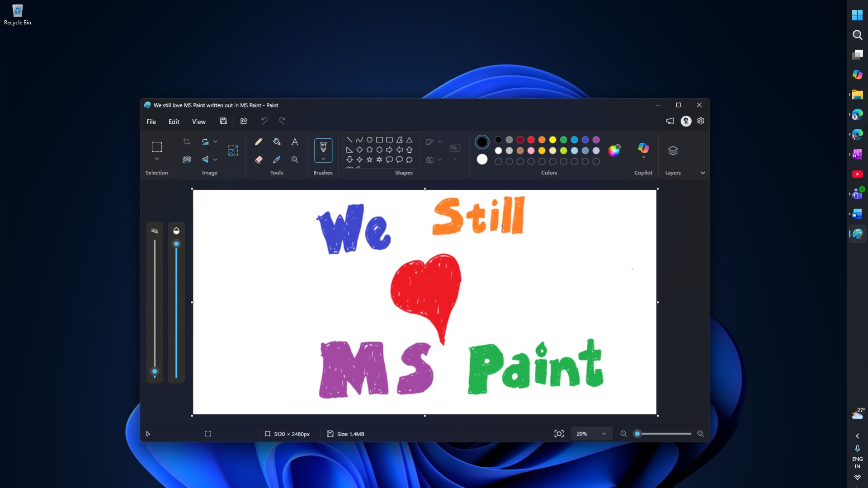This screenshot has width=868, height=488.
Task: Click the Share icon
Action: (x=244, y=121)
